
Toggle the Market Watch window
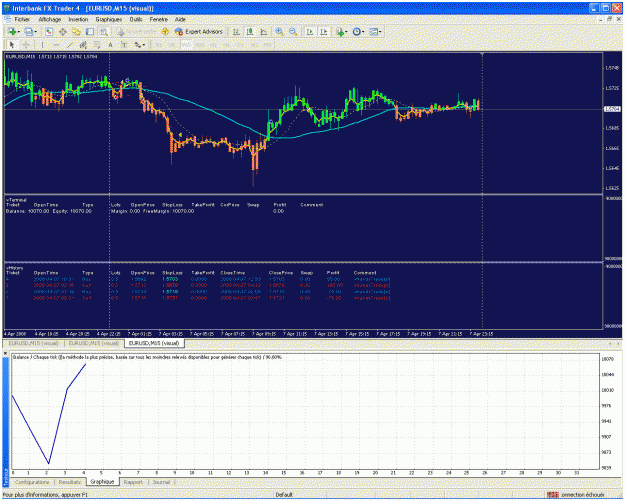pyautogui.click(x=49, y=31)
